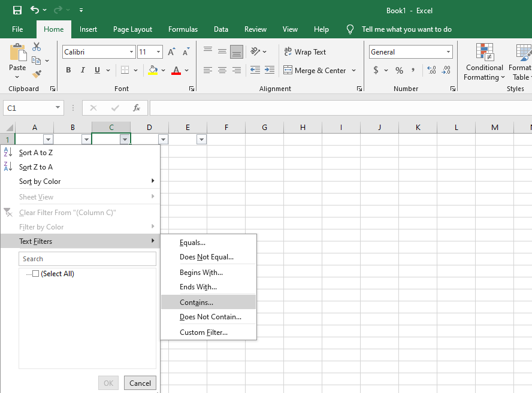
Task: Click the Cancel button in the filter menu
Action: (140, 382)
